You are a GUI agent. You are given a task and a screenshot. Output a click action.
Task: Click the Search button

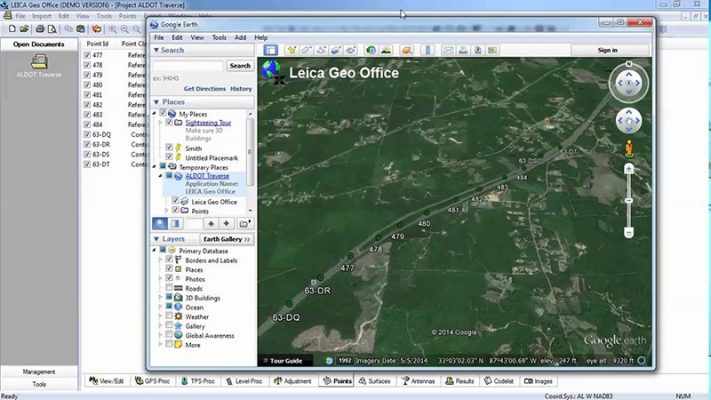pyautogui.click(x=240, y=66)
